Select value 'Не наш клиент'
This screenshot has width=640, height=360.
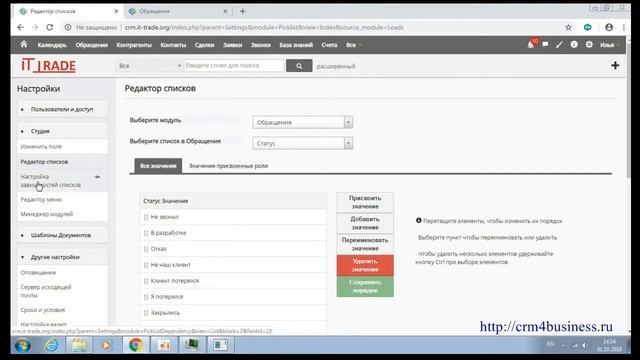233,265
